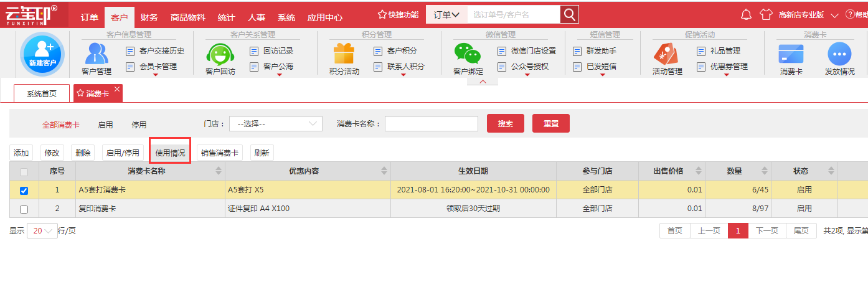
Task: Open the 商品物料 top menu
Action: pos(187,17)
